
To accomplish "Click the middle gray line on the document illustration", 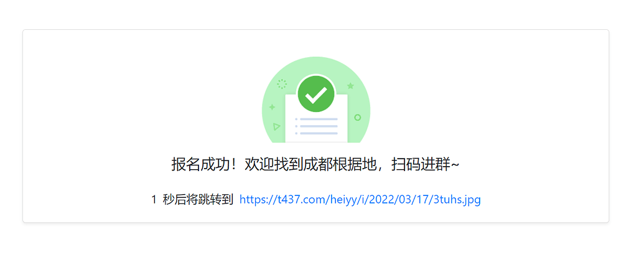I will point(319,126).
